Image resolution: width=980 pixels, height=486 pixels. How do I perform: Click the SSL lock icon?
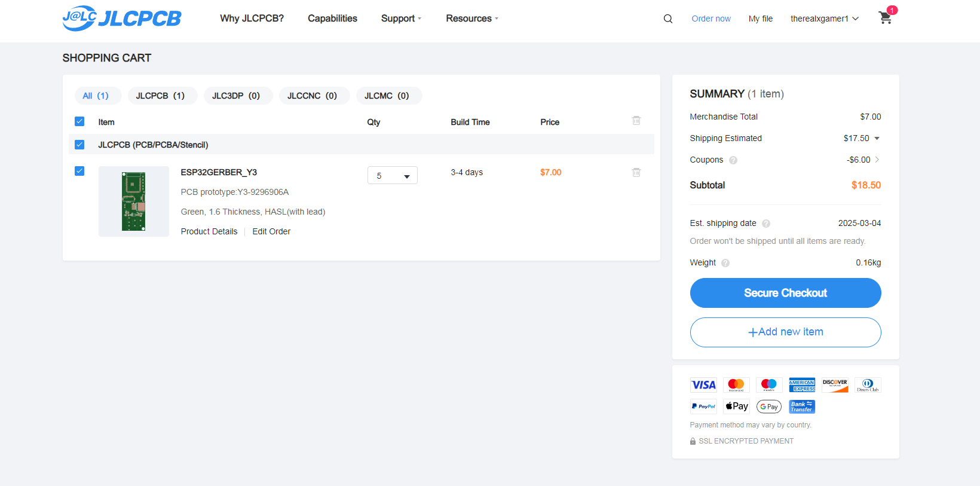[x=693, y=441]
